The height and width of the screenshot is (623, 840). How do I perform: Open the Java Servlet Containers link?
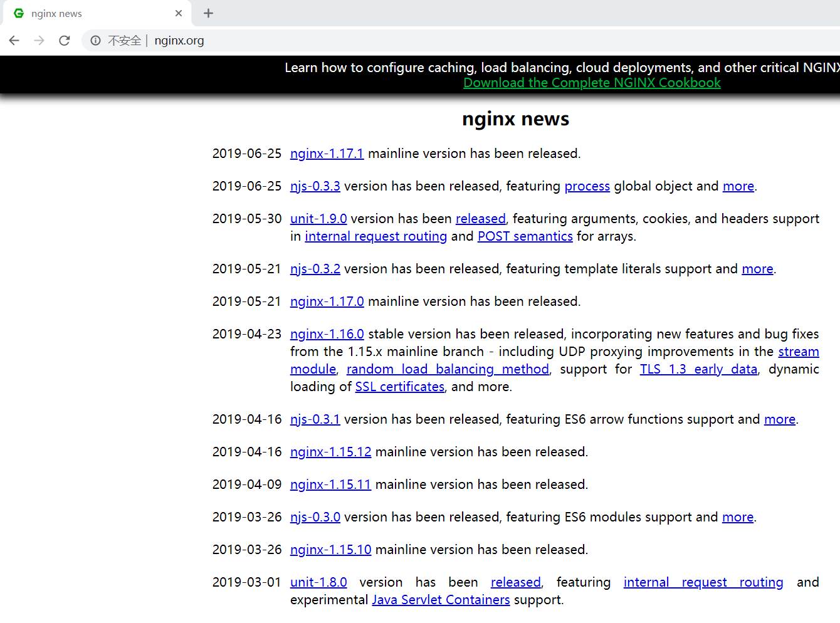[x=441, y=600]
